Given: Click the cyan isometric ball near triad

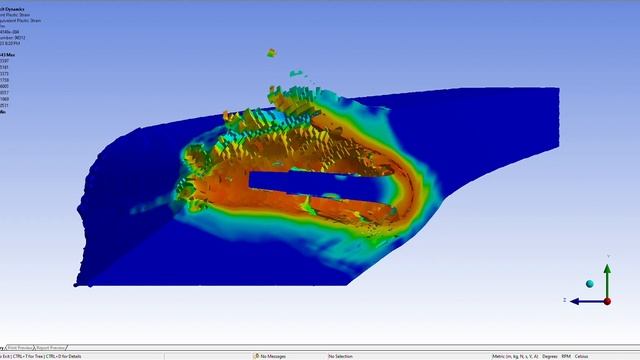Looking at the screenshot, I should pyautogui.click(x=589, y=284).
